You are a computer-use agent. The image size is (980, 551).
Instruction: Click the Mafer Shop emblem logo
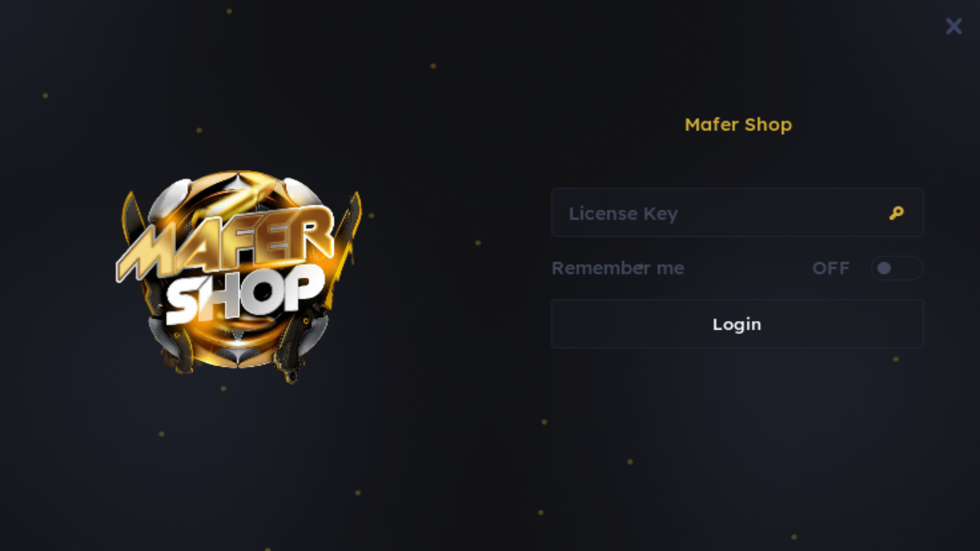pos(239,276)
